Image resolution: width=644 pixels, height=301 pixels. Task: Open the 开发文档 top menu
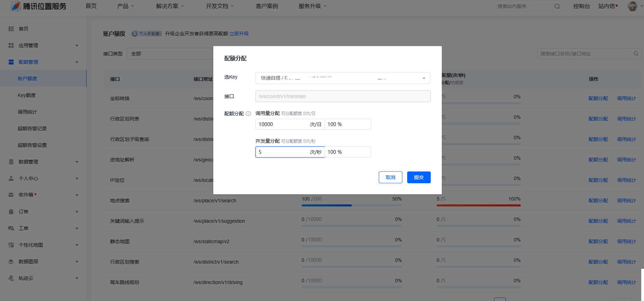220,6
